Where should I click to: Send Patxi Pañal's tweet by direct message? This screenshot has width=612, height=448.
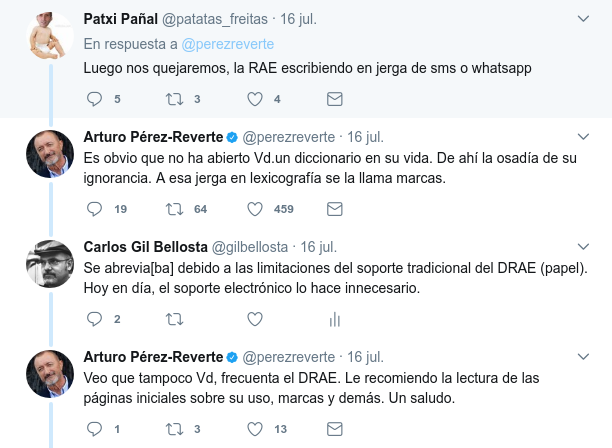[335, 98]
